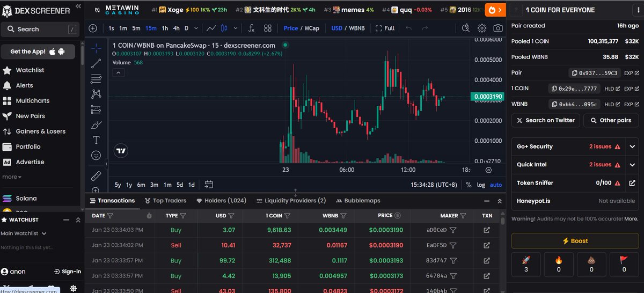Expand the transactions panel with double chevron

pyautogui.click(x=500, y=201)
